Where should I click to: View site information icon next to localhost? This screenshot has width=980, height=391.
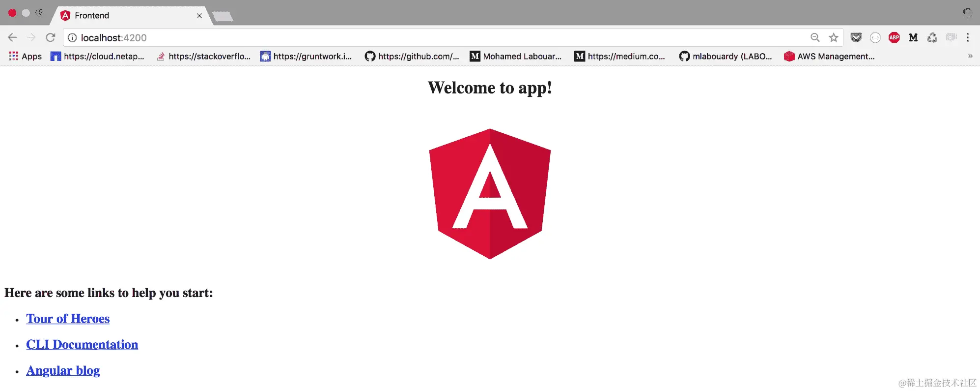[72, 38]
